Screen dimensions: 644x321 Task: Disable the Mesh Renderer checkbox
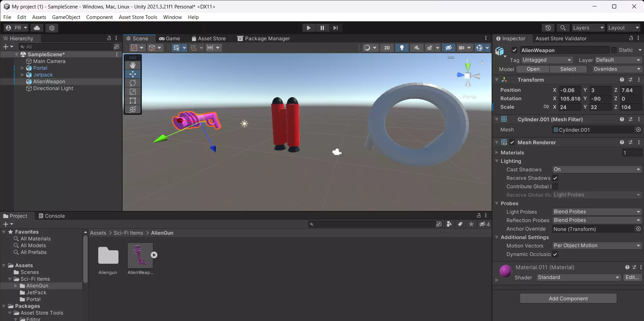pos(512,142)
